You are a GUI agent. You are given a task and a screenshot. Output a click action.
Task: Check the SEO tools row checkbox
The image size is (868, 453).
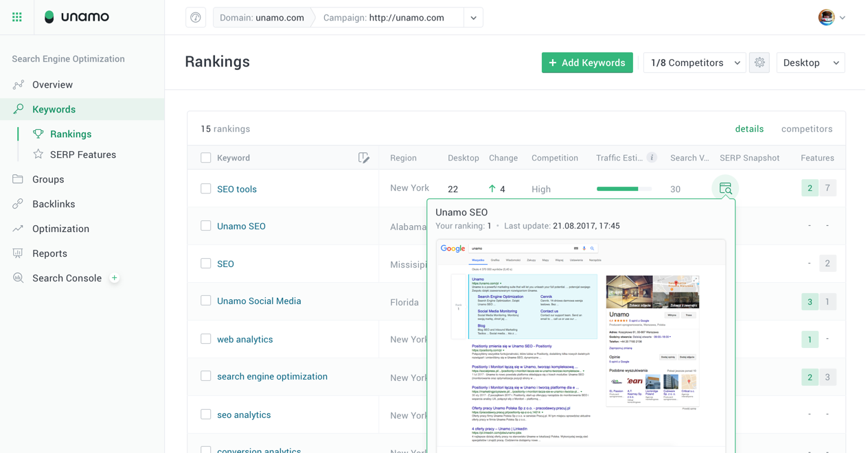(206, 189)
